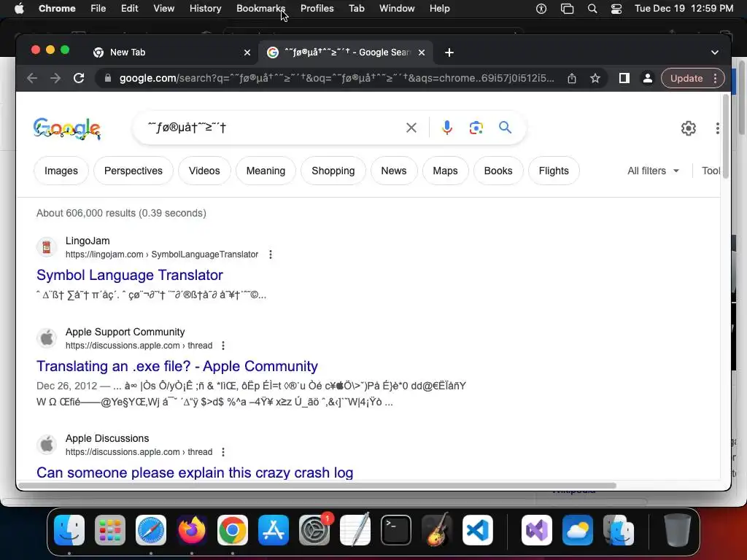
Task: Launch Visual Studio Code from the dock
Action: 477,530
